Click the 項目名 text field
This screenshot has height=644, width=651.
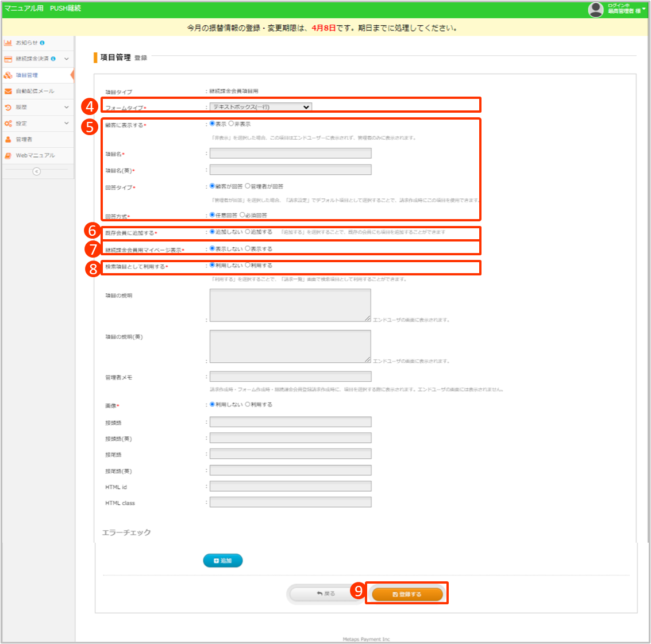click(x=290, y=154)
